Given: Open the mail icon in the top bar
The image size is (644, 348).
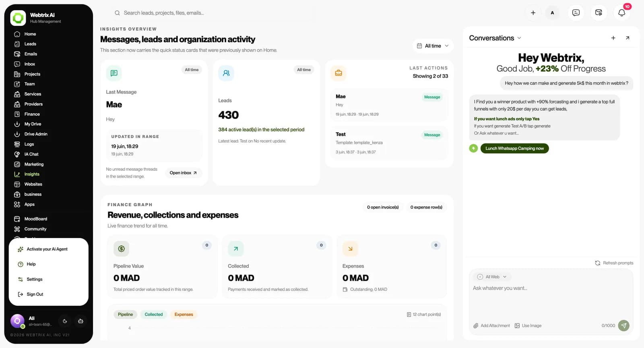Looking at the screenshot, I should click(599, 13).
